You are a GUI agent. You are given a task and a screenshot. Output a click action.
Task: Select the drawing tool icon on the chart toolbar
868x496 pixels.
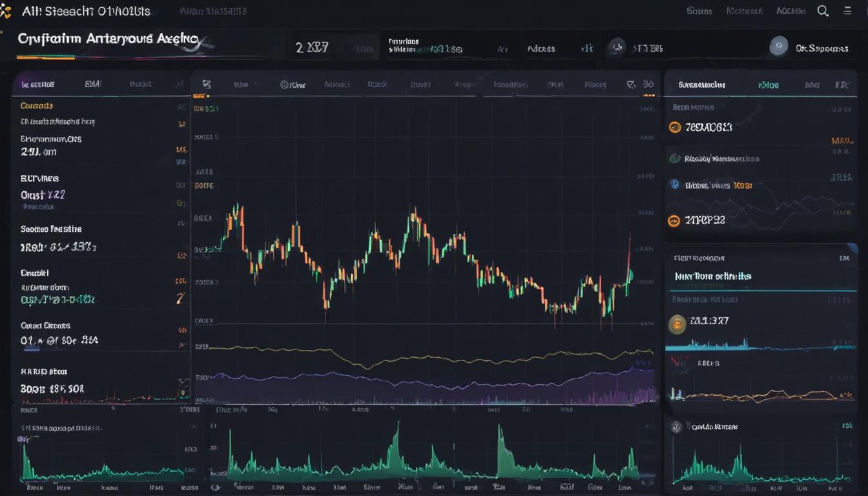(x=207, y=84)
